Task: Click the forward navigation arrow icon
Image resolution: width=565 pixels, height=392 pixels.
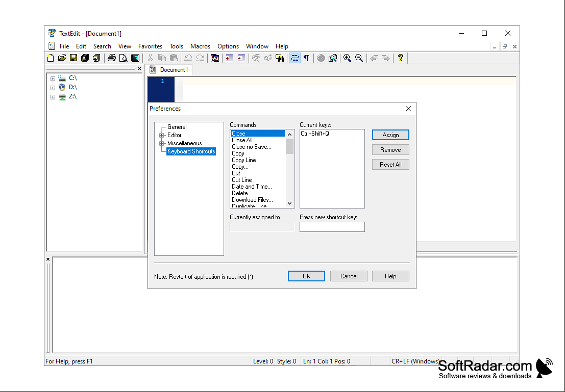Action: [385, 58]
